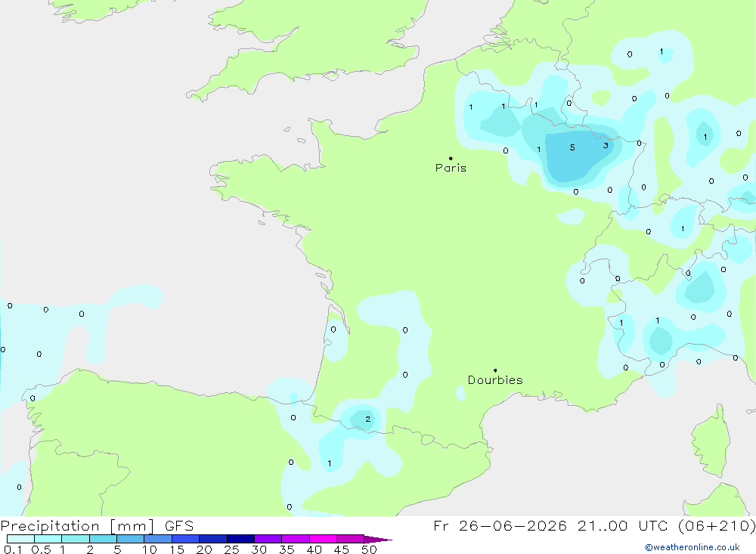Pick the 10–15 mm legend color swatch
756x554 pixels.
(x=158, y=539)
